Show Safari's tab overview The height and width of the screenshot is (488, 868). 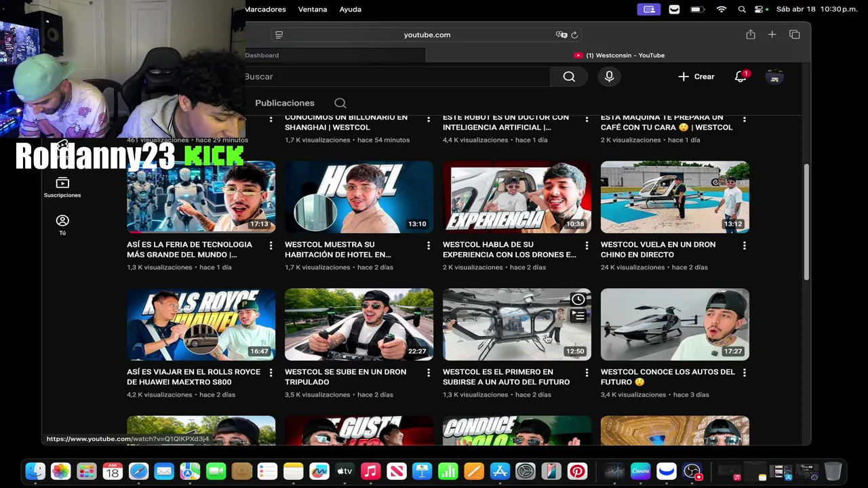[x=795, y=35]
